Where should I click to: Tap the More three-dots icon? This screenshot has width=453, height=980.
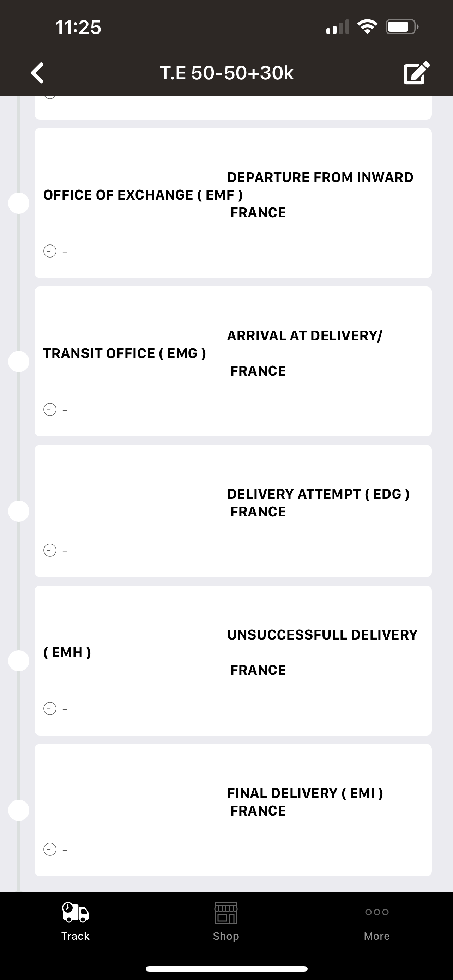(376, 912)
